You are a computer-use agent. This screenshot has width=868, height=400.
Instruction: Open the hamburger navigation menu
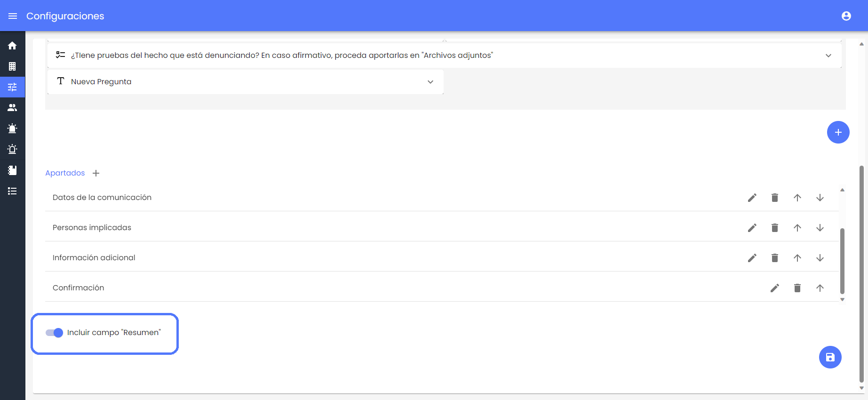tap(13, 16)
